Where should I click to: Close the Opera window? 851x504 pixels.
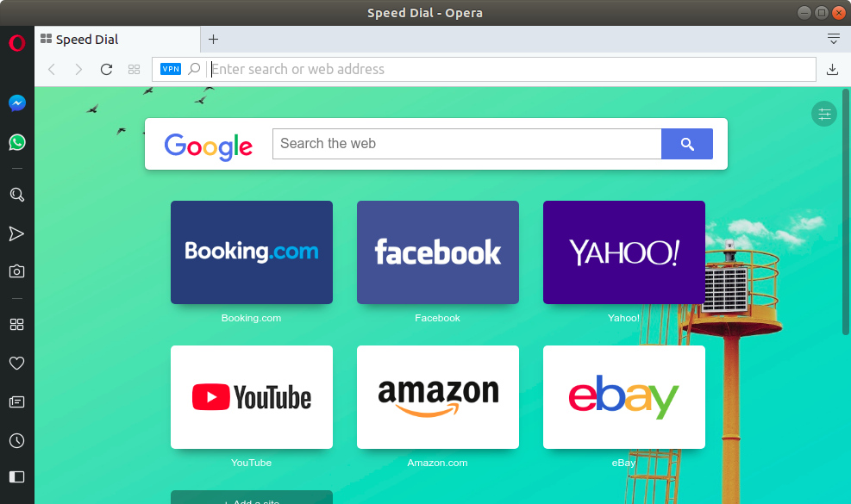click(839, 12)
